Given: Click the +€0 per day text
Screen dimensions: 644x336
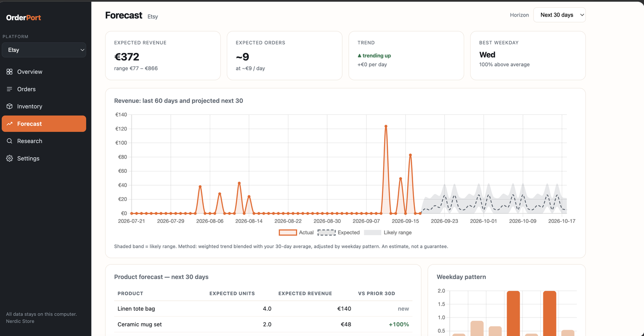Looking at the screenshot, I should [372, 64].
